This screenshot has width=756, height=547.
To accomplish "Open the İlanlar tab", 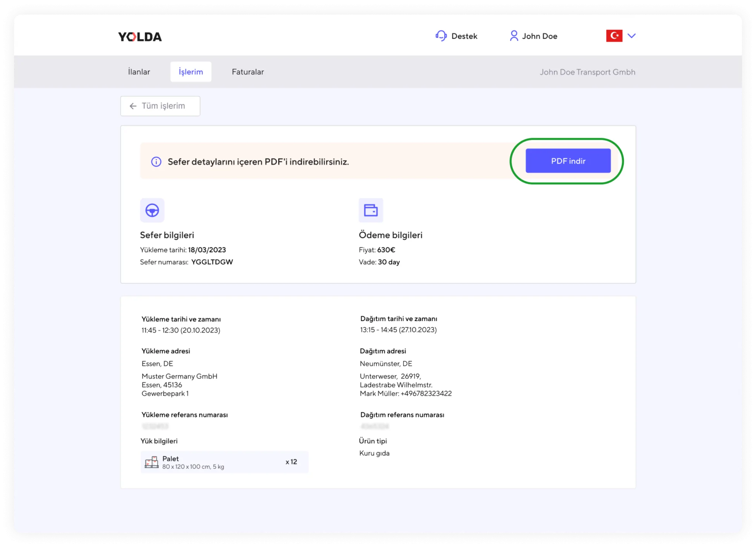I will pos(139,72).
